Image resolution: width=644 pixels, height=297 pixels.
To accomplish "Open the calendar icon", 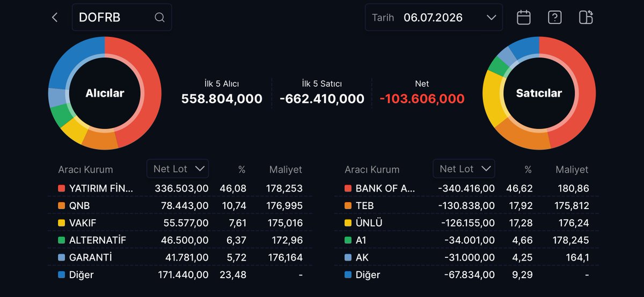I will [x=524, y=18].
